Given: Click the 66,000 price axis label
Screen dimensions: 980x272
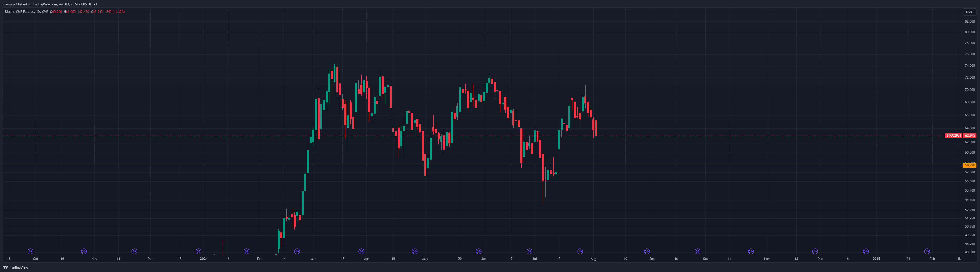Looking at the screenshot, I should [970, 115].
